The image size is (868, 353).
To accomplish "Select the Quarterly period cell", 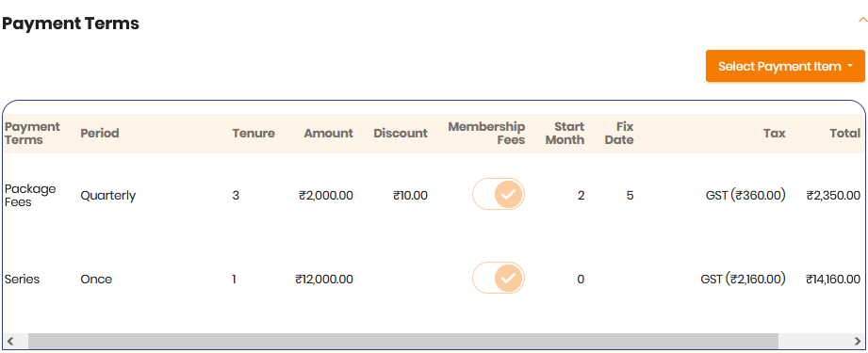I will (108, 195).
